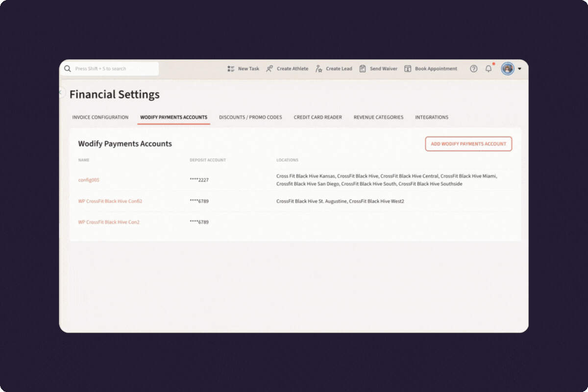Click Add Wodify Payments Account
Image resolution: width=588 pixels, height=392 pixels.
(468, 144)
